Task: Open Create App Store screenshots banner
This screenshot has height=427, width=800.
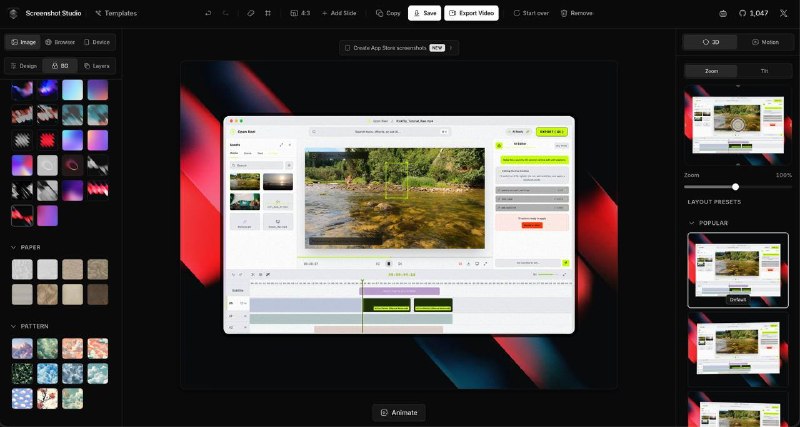Action: (399, 48)
